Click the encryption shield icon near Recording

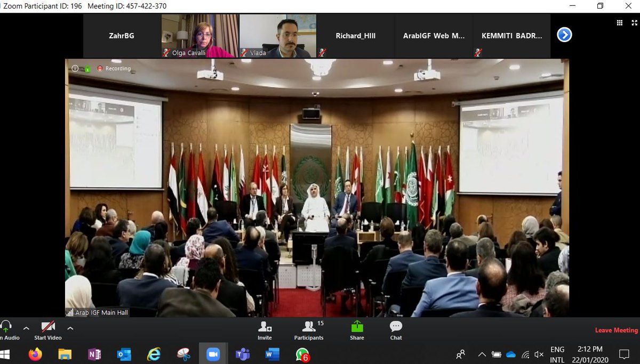(87, 68)
